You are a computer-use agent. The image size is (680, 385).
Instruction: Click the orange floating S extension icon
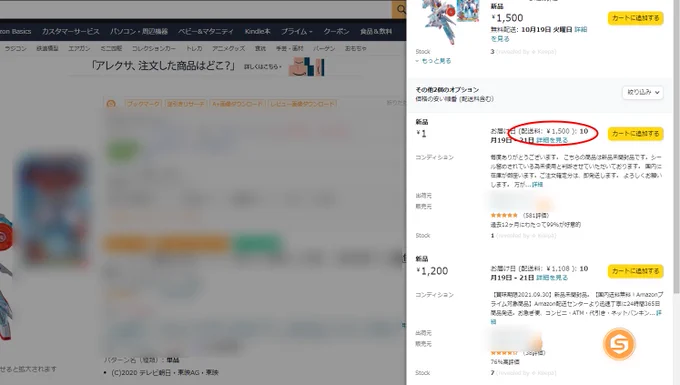(x=619, y=344)
